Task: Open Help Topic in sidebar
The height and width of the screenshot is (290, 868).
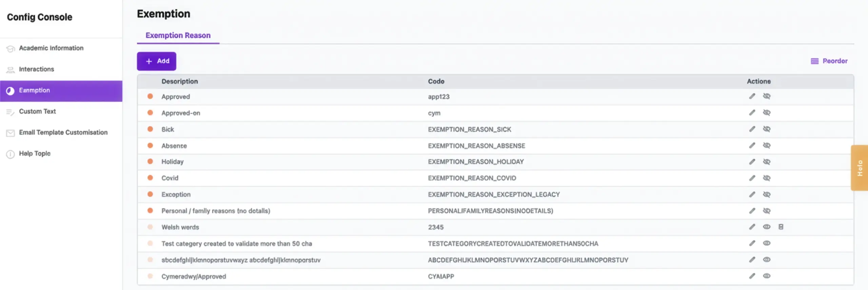Action: click(61, 154)
